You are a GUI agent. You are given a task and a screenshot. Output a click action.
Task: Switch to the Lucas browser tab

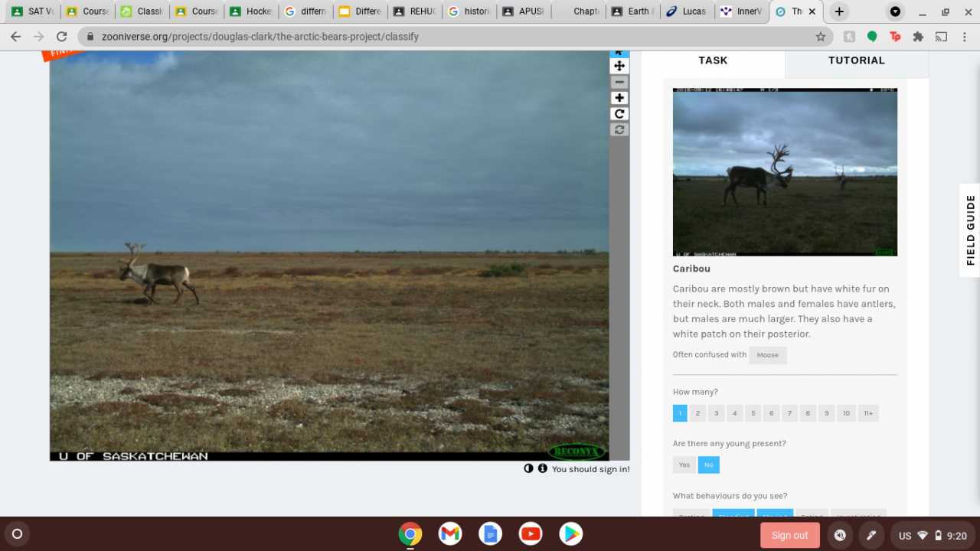(687, 11)
